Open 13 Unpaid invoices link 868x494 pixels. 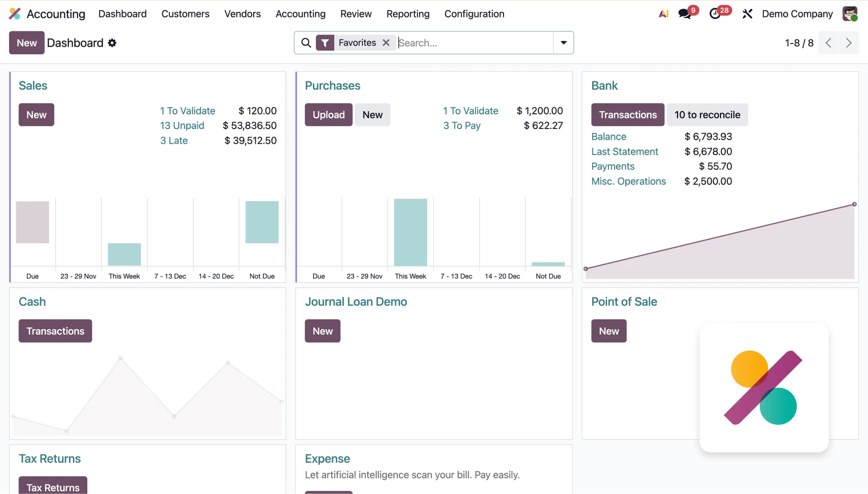click(182, 126)
